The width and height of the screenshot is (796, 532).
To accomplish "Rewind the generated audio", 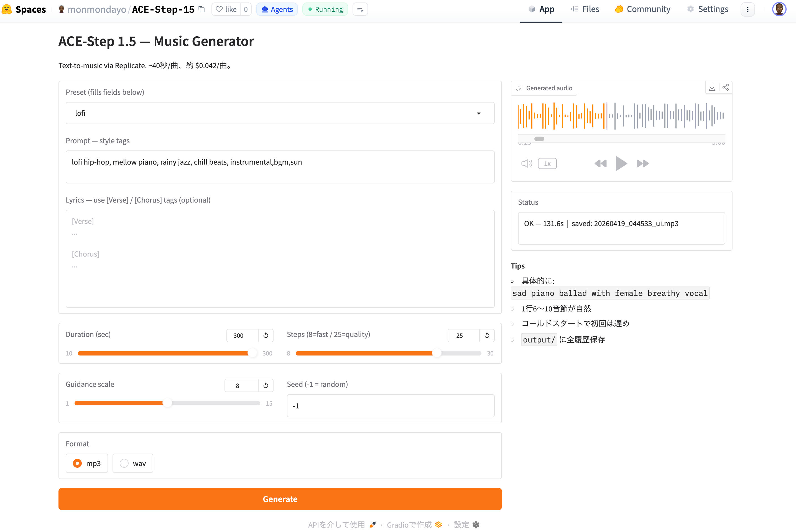I will (x=600, y=163).
